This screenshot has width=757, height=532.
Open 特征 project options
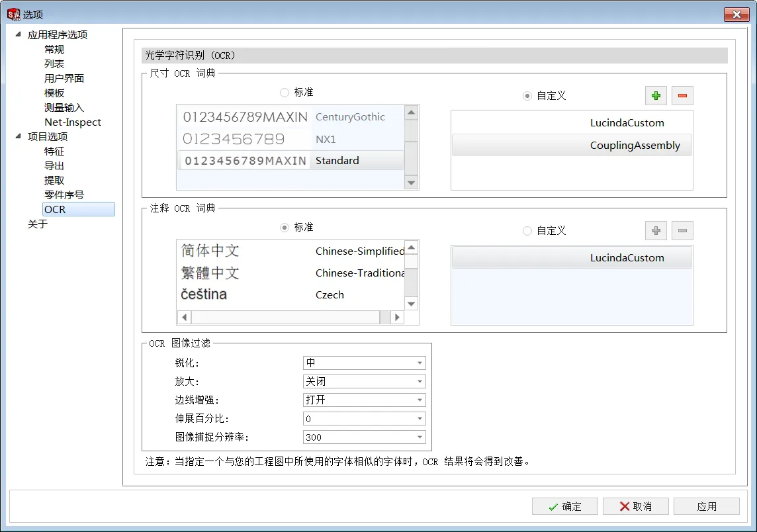tap(54, 151)
